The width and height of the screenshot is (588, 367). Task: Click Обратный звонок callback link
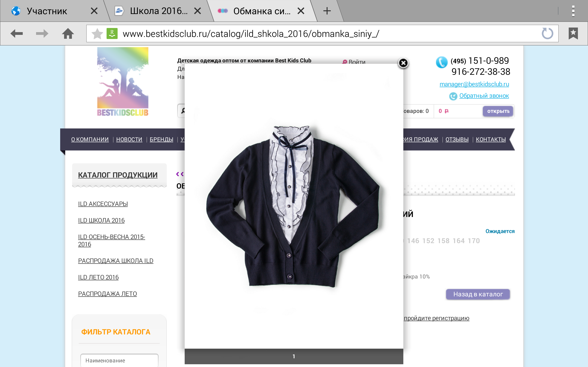(x=484, y=96)
